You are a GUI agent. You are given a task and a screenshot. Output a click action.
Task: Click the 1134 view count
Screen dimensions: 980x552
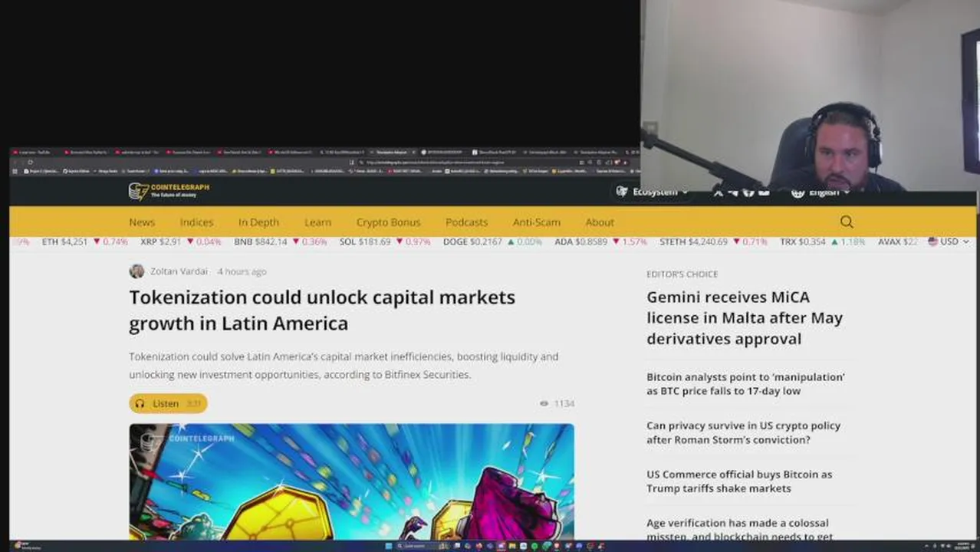pos(564,403)
